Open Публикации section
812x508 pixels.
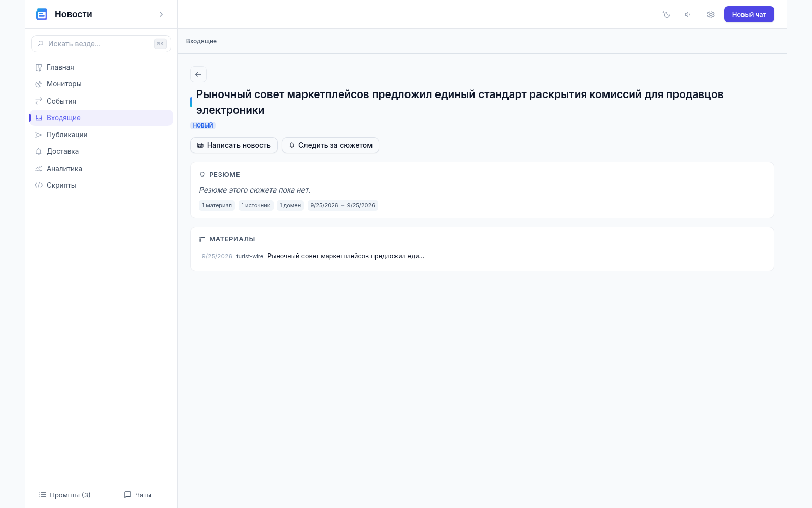tap(101, 135)
